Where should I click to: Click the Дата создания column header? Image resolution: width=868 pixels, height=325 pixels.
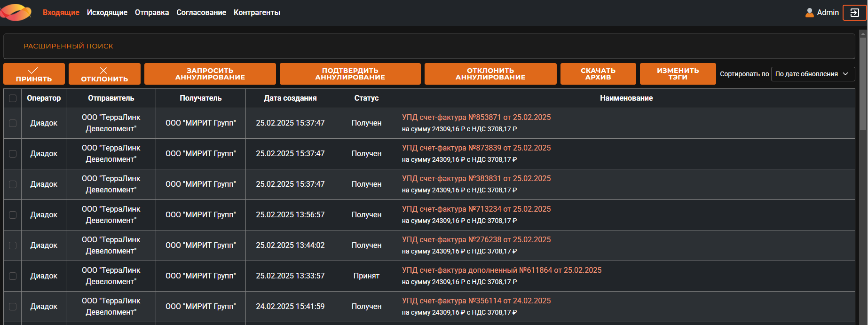(290, 98)
